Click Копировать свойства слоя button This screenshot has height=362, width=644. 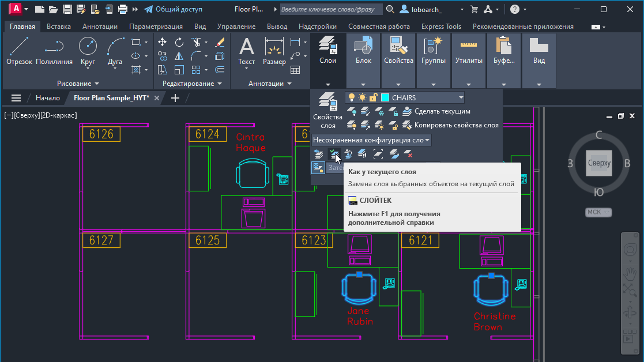pyautogui.click(x=450, y=125)
